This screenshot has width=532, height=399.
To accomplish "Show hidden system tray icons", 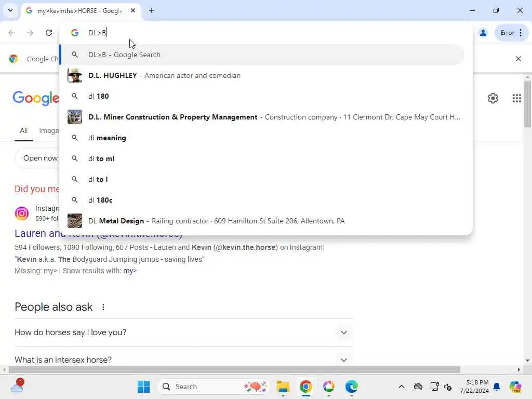I will coord(402,387).
